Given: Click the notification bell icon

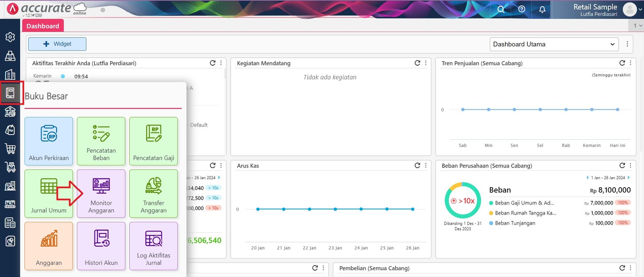Looking at the screenshot, I should (x=542, y=9).
